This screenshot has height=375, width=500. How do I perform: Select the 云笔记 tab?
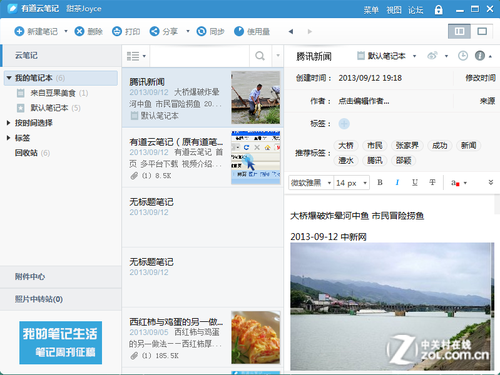(61, 55)
